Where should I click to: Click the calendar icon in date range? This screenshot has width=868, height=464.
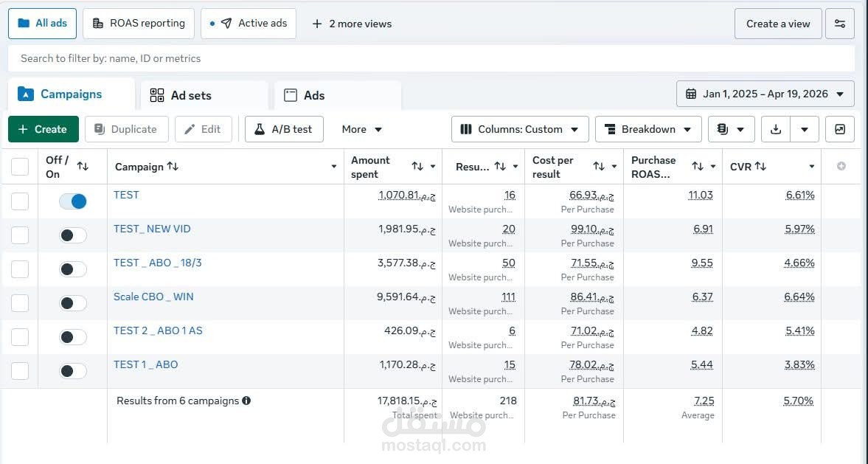(x=691, y=94)
